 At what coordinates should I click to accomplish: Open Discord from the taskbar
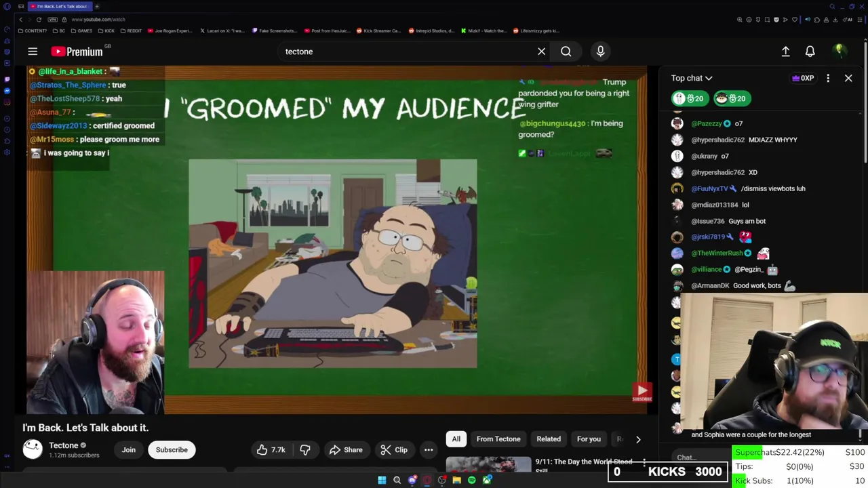click(x=412, y=481)
